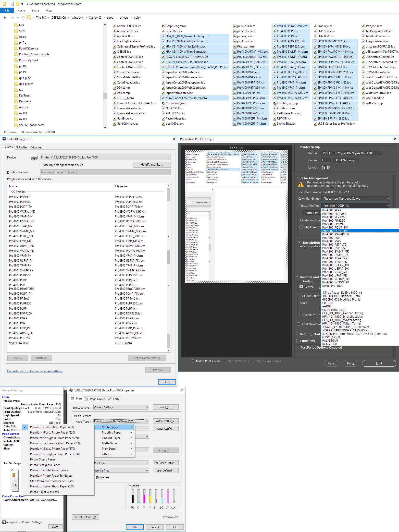The image size is (399, 532).
Task: Toggle the Match Print Colors checkbox
Action: click(x=193, y=361)
